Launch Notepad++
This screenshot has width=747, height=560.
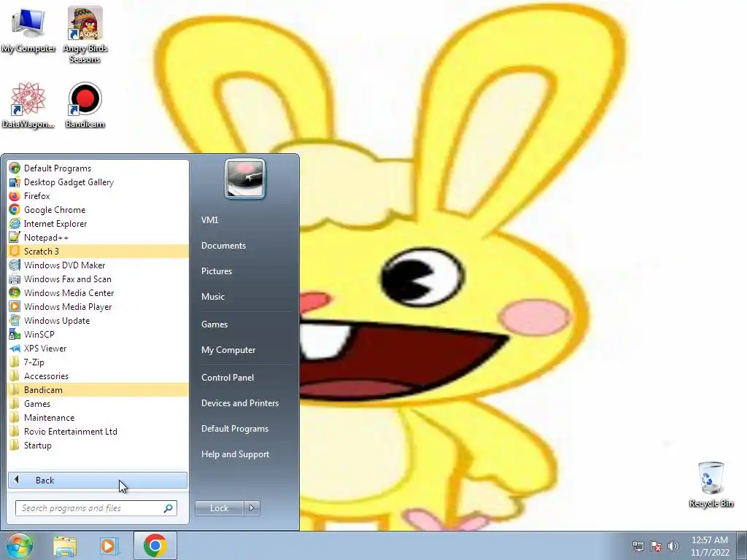tap(98, 237)
